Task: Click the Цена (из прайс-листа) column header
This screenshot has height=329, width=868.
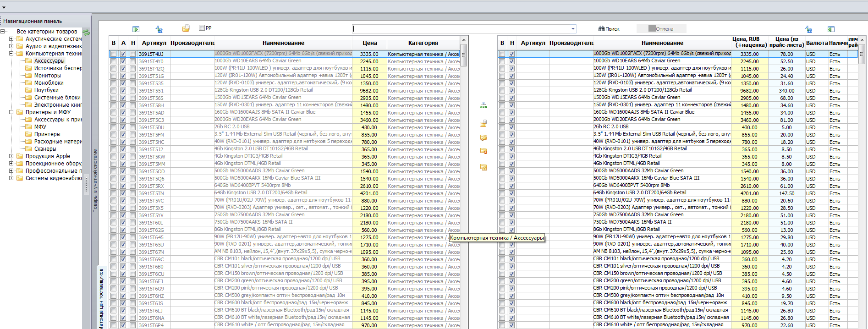Action: (786, 42)
